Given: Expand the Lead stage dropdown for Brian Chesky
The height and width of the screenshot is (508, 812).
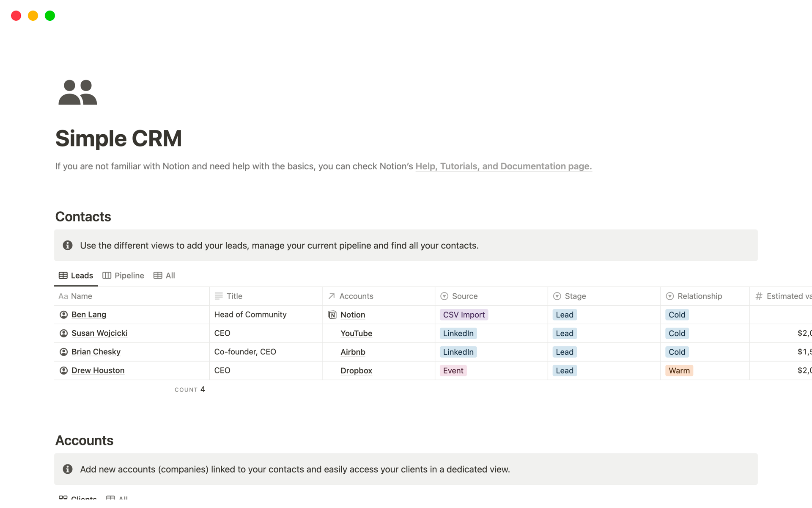Looking at the screenshot, I should tap(564, 352).
